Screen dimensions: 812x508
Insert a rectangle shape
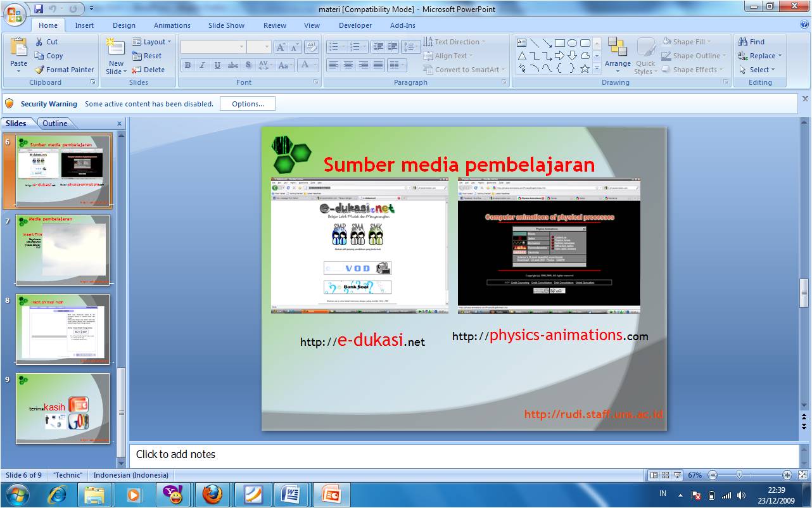click(559, 43)
